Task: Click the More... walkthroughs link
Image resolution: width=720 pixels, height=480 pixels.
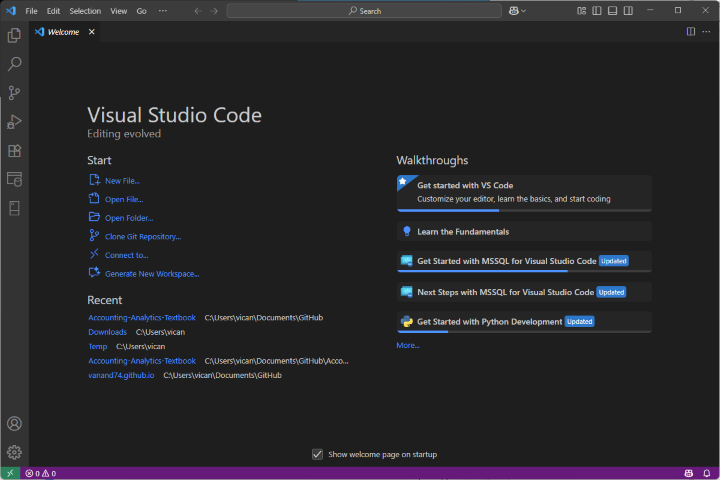Action: coord(408,345)
